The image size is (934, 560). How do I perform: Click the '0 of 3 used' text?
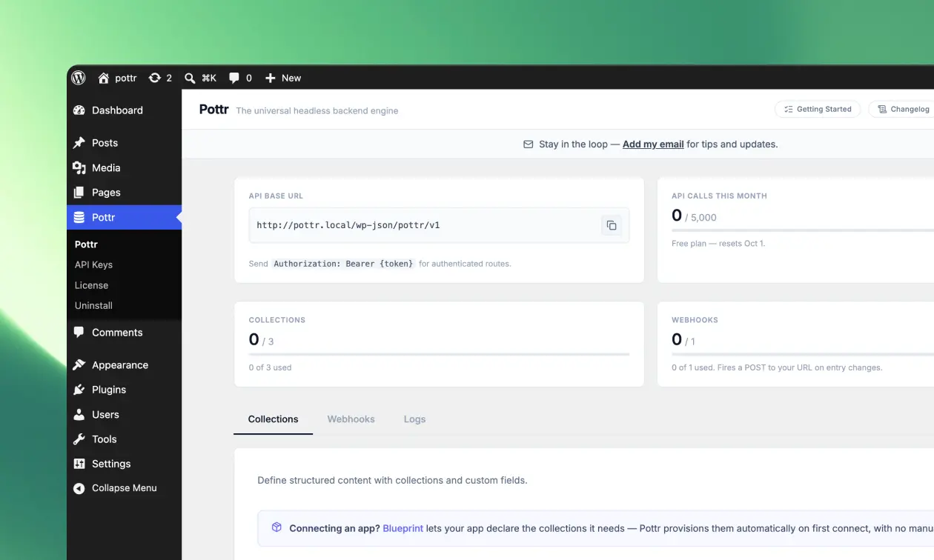pyautogui.click(x=270, y=367)
